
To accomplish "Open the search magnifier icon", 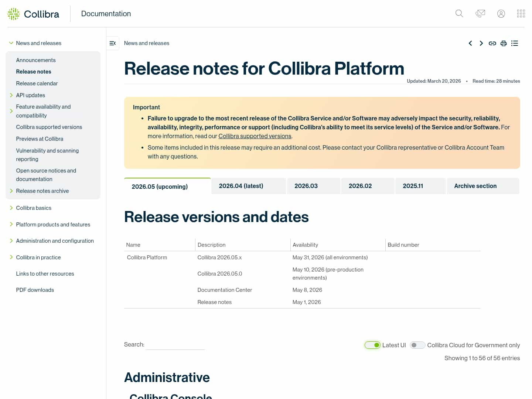I will (459, 14).
